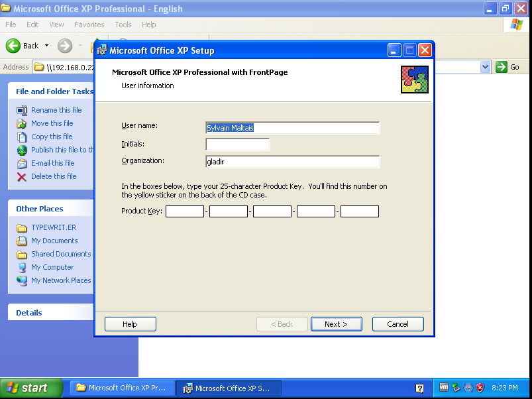Click the first Product Key box
Viewport: 532px width, 399px height.
pos(185,211)
